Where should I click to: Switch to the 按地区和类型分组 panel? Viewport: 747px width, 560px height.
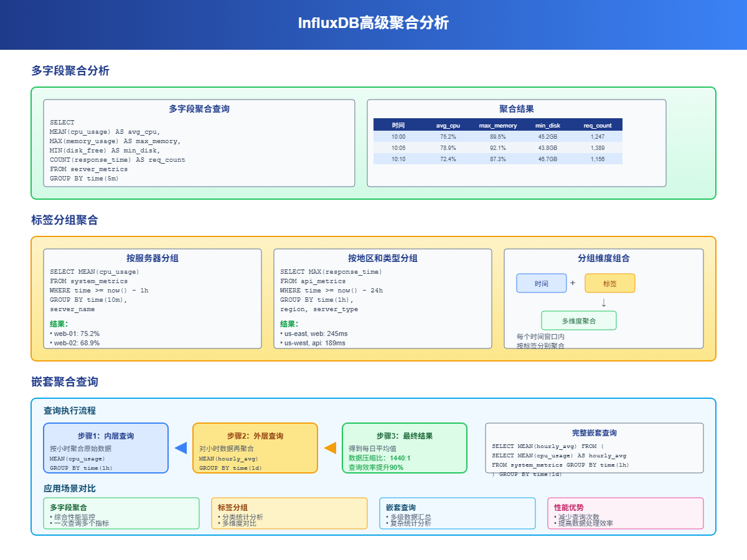382,258
